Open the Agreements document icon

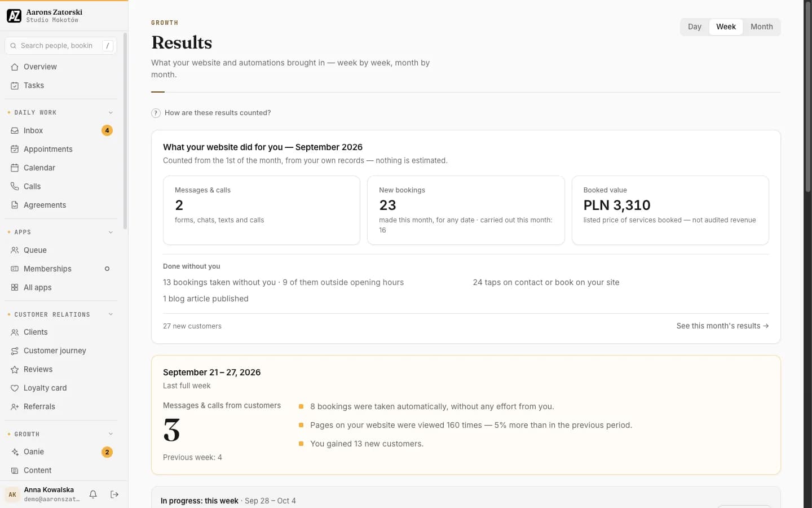point(15,205)
